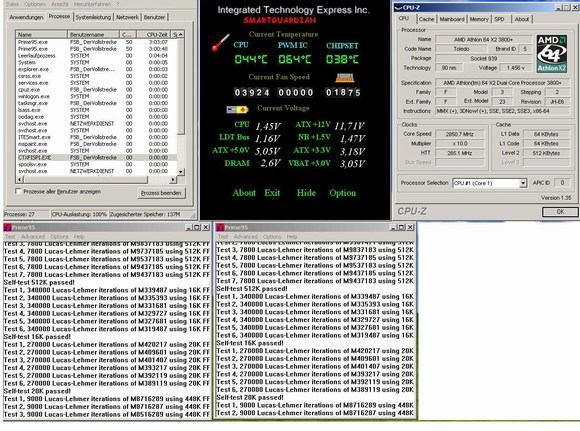Click 'Self-test 16K passed!' in right Prime95 window

coord(250,343)
